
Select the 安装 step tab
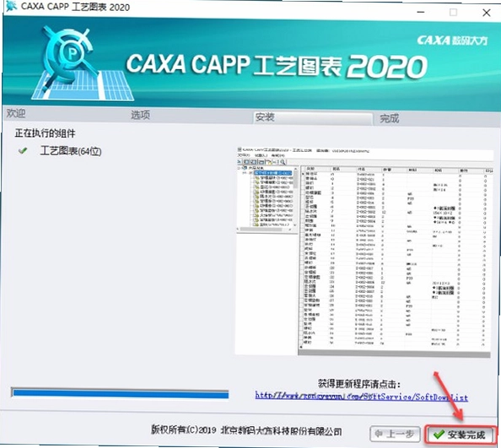(265, 117)
